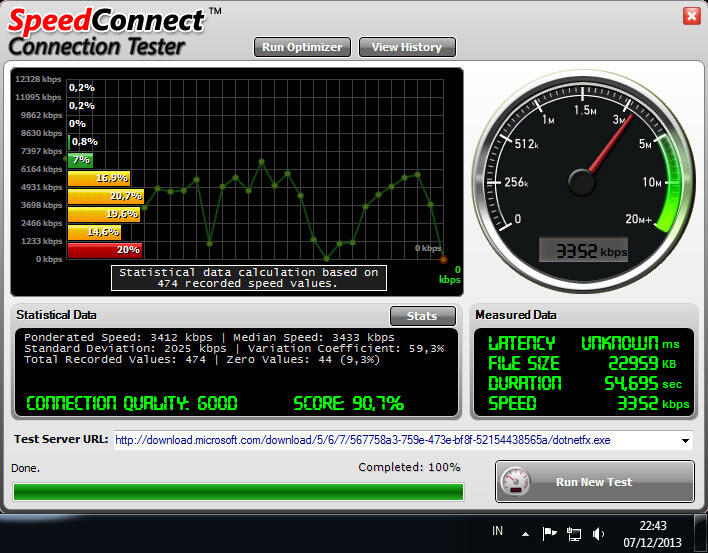Click the 'Standard Deviation: 2025 kbps' text
The width and height of the screenshot is (708, 553).
coord(126,349)
